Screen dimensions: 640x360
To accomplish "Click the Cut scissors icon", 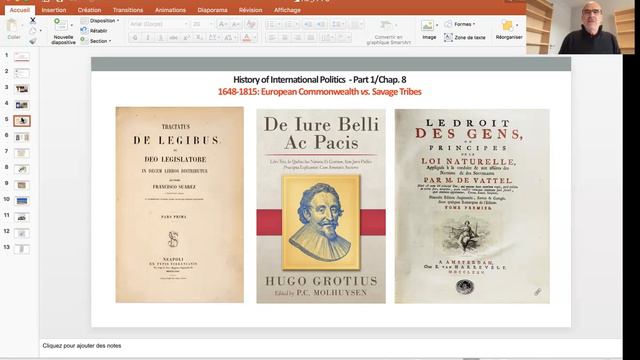I will coord(33,20).
